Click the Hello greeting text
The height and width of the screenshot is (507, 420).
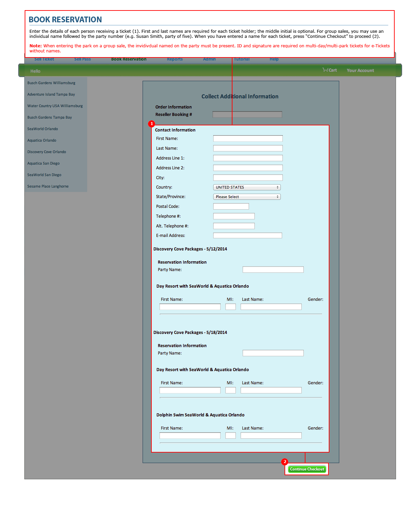[x=35, y=71]
